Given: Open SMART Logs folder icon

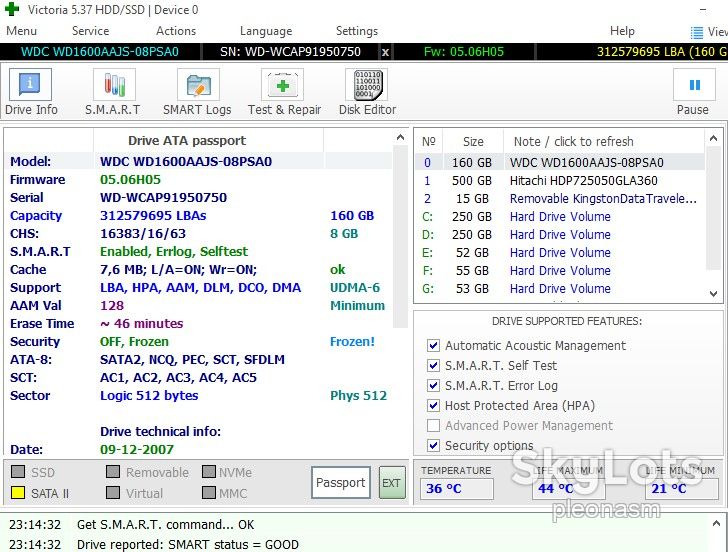Looking at the screenshot, I should coord(198,84).
